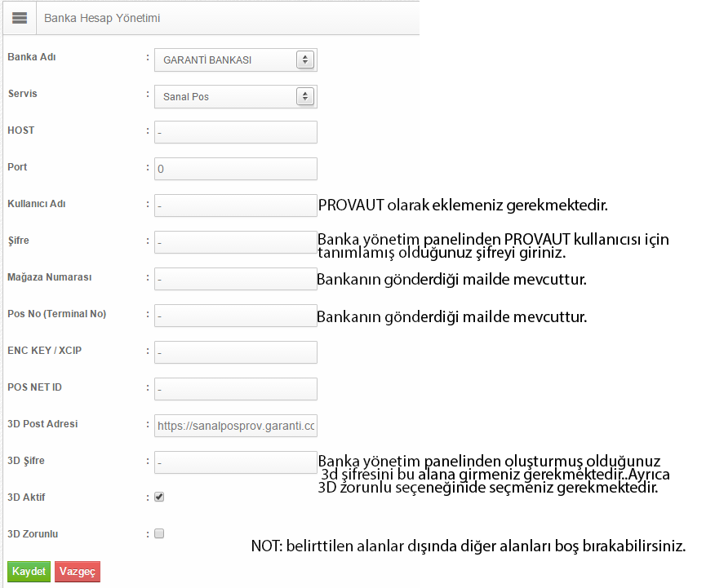
Task: Click the Kullanıcı Adı label
Action: pyautogui.click(x=37, y=204)
